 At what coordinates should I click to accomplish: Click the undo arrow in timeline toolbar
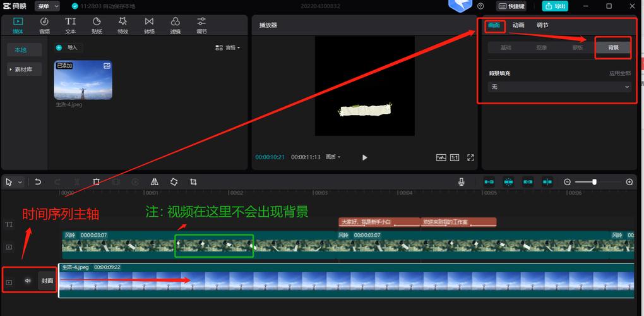pyautogui.click(x=38, y=181)
